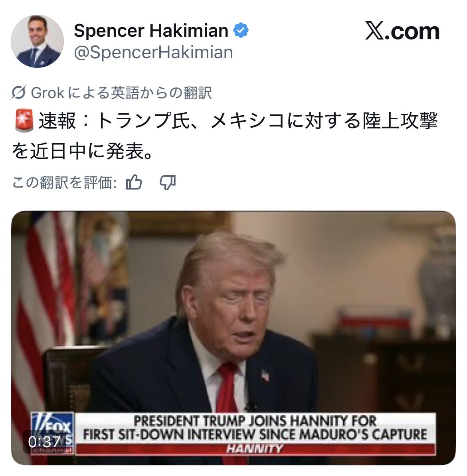Open the @SpencerHakimian handle link
The width and height of the screenshot is (467, 476).
[x=153, y=52]
